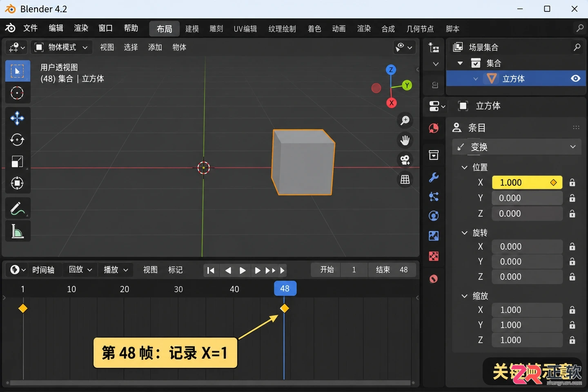Open the material properties tab
Viewport: 588px width, 392px height.
tap(434, 279)
